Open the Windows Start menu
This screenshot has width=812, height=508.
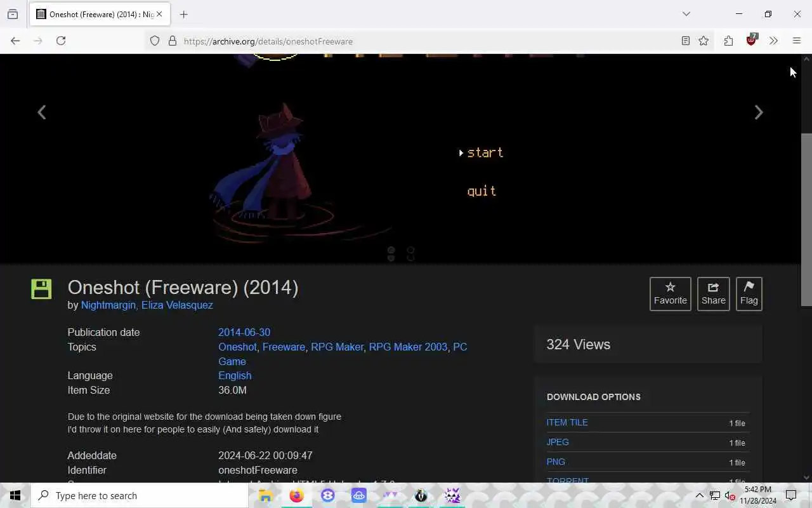tap(15, 495)
